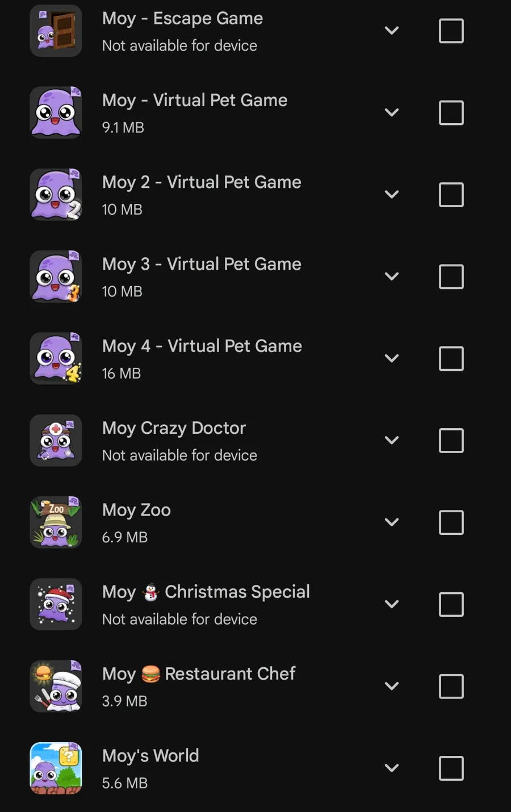Open the Moy Crazy Doctor nurse icon

click(56, 440)
